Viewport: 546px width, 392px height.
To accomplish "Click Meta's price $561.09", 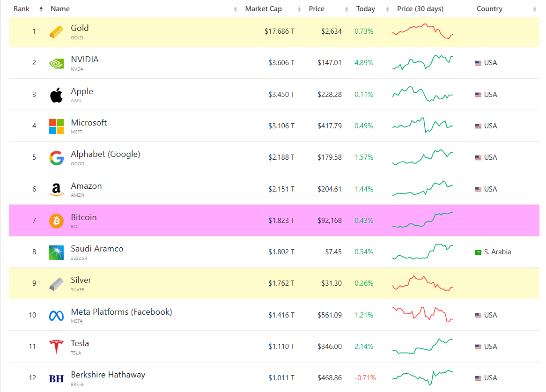I will click(329, 315).
